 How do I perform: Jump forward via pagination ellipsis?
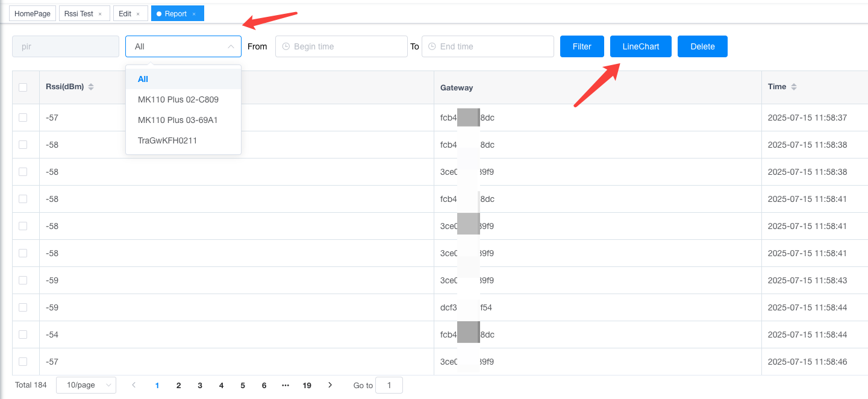coord(286,385)
